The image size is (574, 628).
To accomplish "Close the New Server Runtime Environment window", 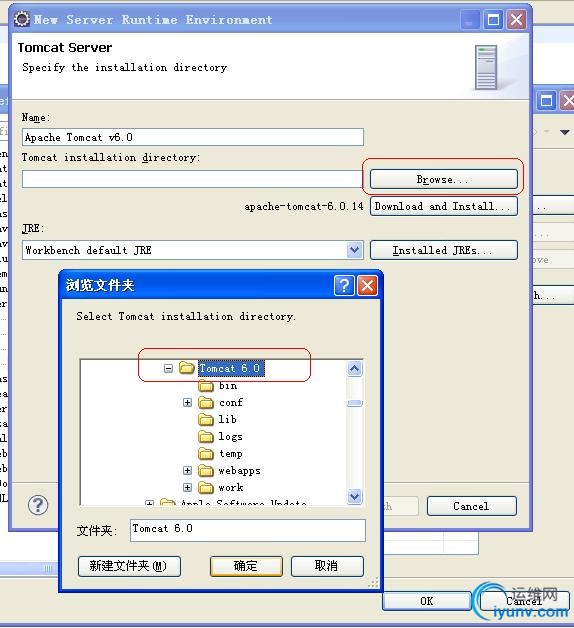I will [517, 19].
